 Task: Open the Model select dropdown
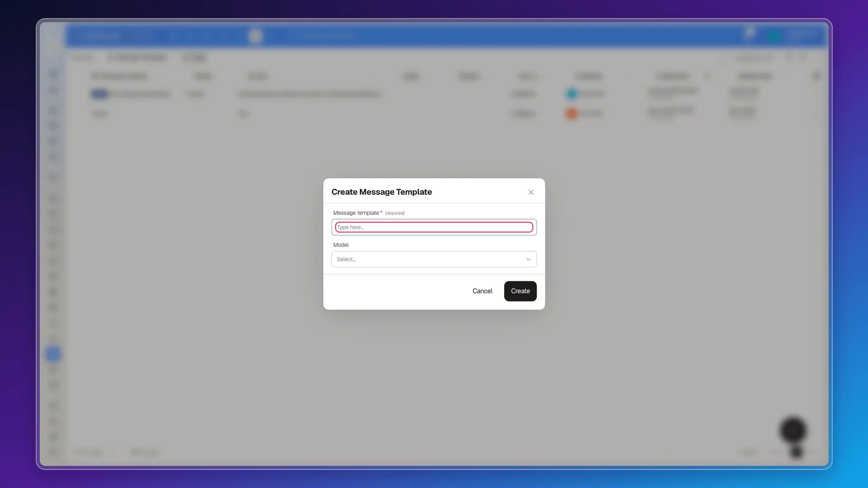(434, 259)
